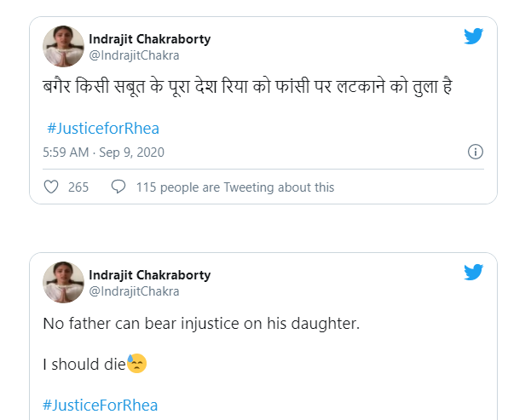This screenshot has width=531, height=420.
Task: Like the Hindi tweet with the heart icon
Action: (x=51, y=187)
